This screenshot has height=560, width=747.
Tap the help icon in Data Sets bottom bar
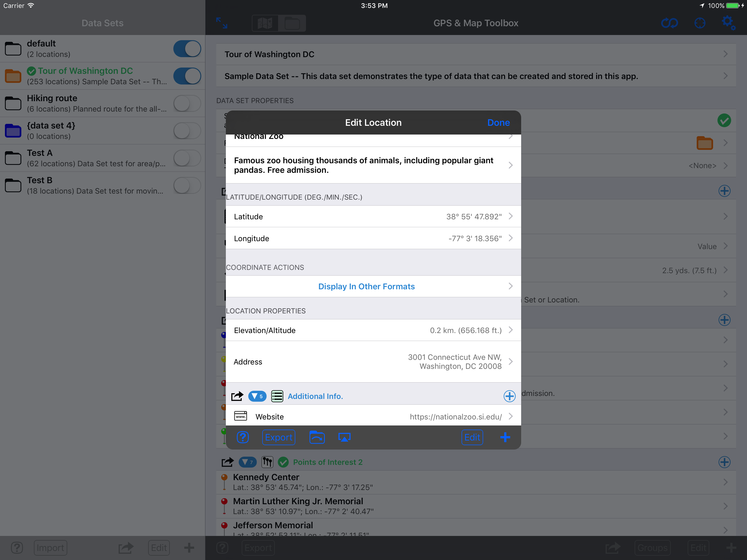pyautogui.click(x=17, y=547)
